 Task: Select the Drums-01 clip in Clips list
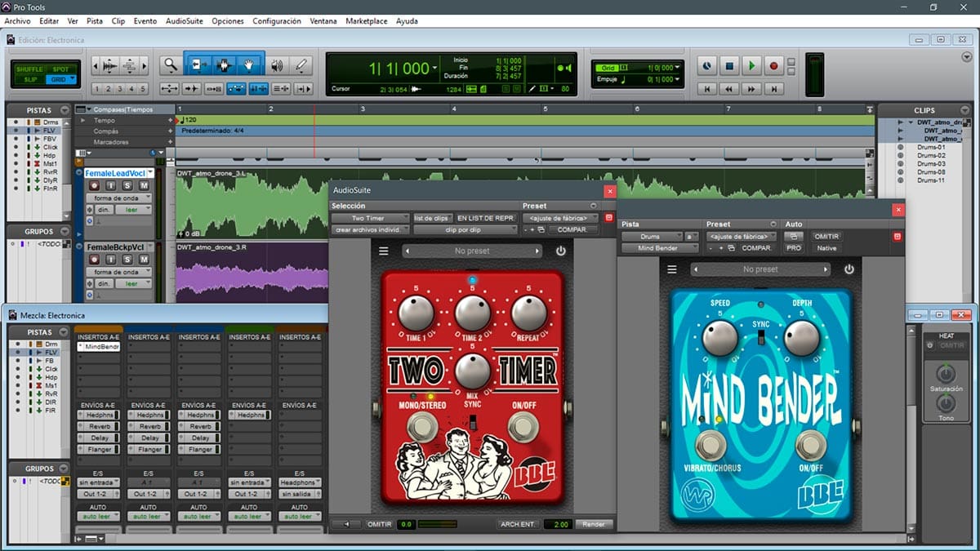(x=931, y=146)
